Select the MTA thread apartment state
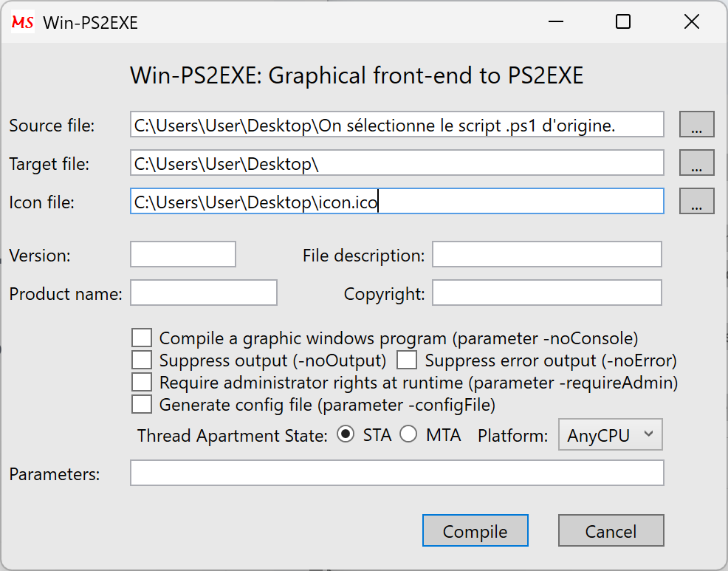728x571 pixels. [x=408, y=435]
